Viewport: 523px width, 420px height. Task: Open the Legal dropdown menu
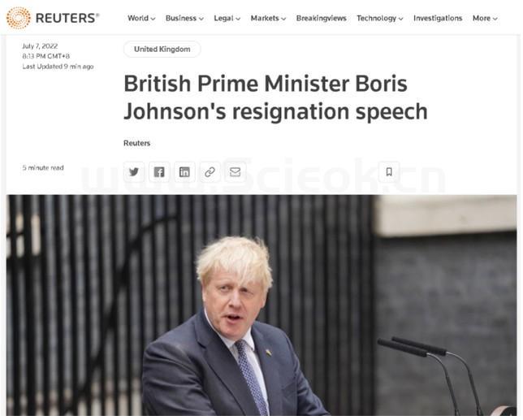tap(227, 19)
